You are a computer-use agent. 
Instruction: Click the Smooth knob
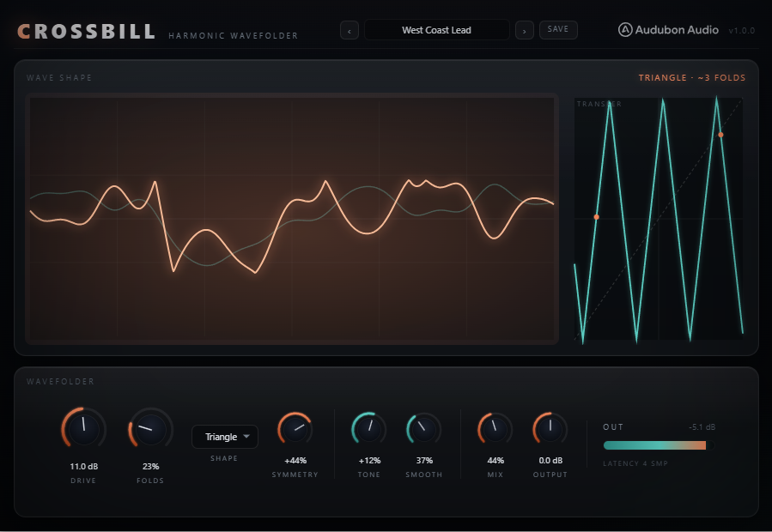(x=424, y=430)
